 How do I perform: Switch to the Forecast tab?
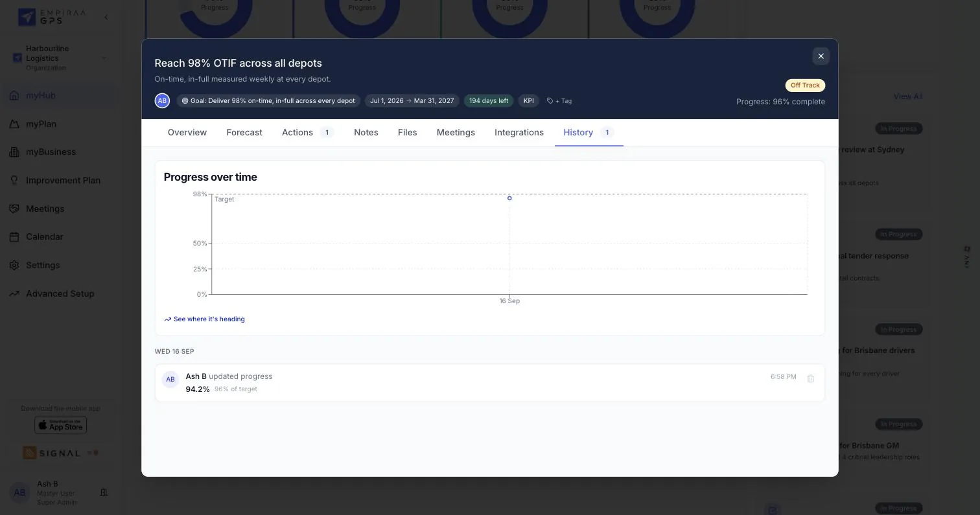click(x=244, y=132)
